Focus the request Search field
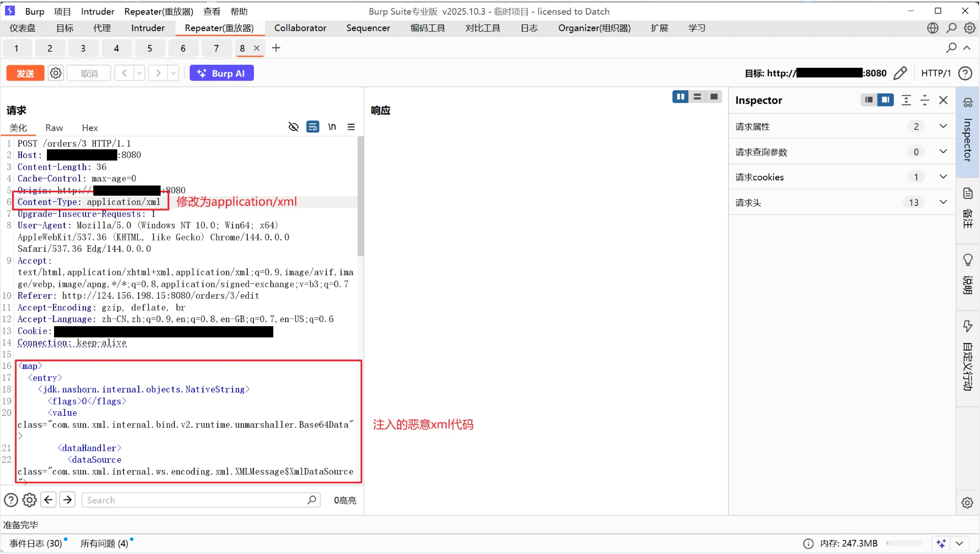 click(x=201, y=500)
